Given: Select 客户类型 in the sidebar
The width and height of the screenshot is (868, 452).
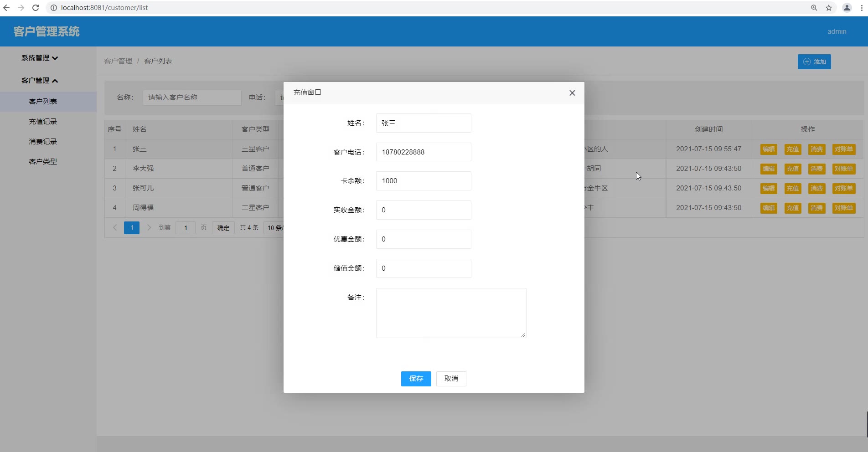Looking at the screenshot, I should click(43, 162).
